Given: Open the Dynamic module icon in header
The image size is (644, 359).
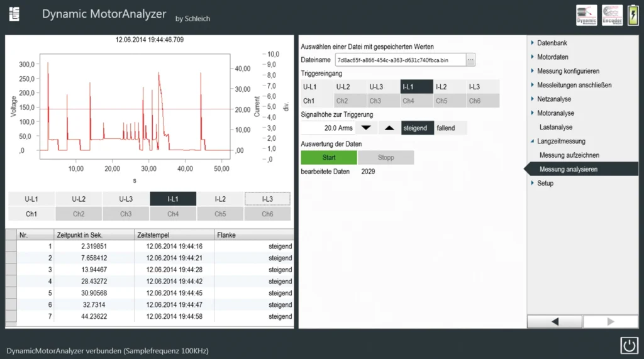Looking at the screenshot, I should 586,15.
